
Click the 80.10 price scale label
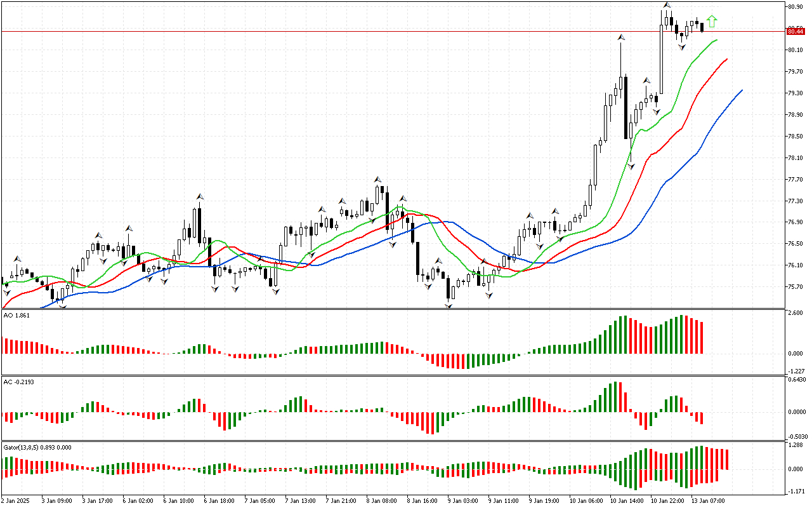pos(795,50)
